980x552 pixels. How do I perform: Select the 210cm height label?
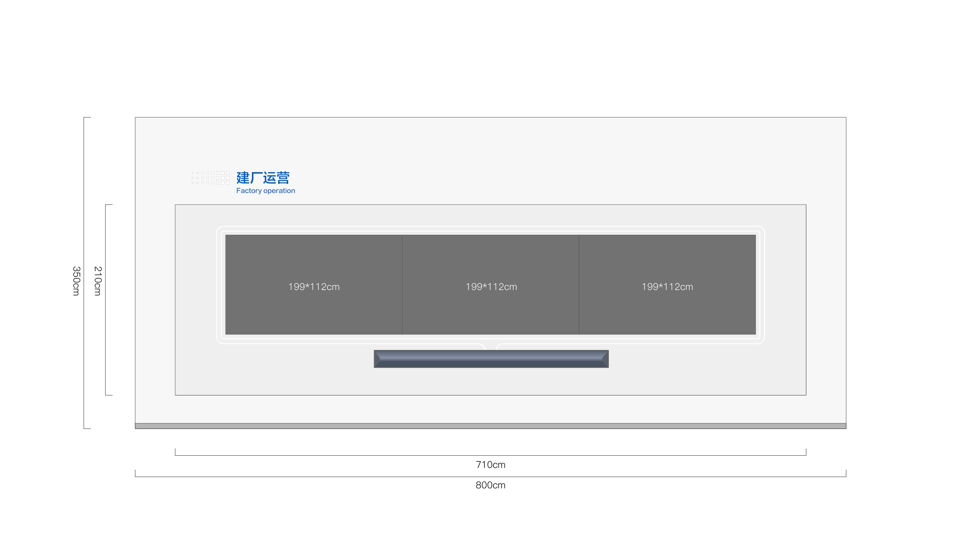pos(98,281)
